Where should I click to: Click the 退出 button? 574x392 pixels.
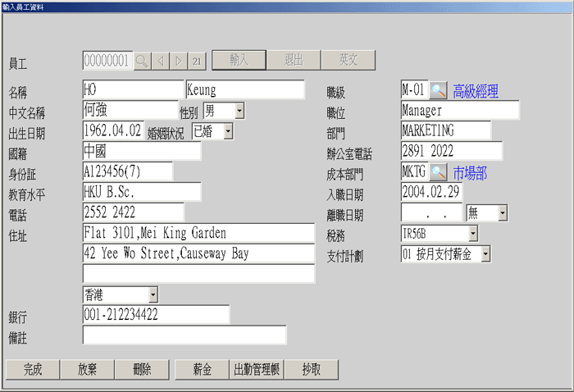[x=294, y=60]
